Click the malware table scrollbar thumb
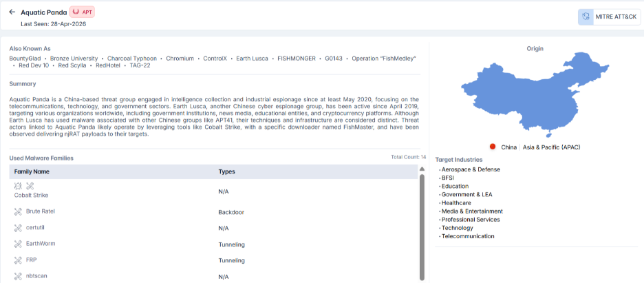The height and width of the screenshot is (283, 644). pos(422,227)
